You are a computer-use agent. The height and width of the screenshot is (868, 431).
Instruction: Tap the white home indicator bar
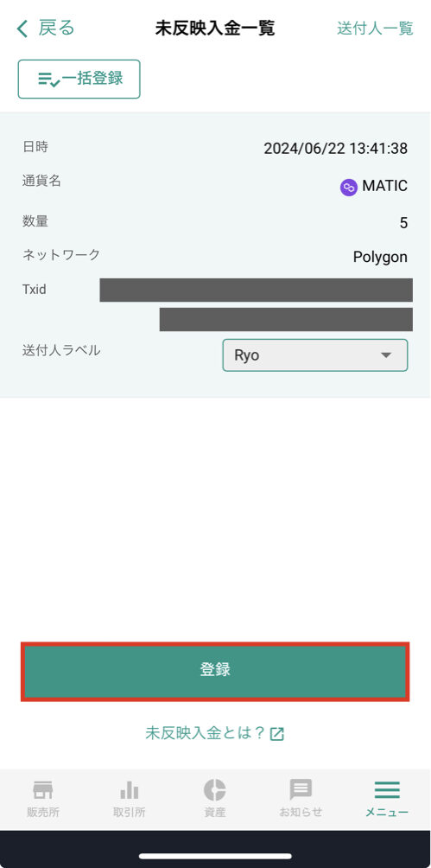[215, 856]
